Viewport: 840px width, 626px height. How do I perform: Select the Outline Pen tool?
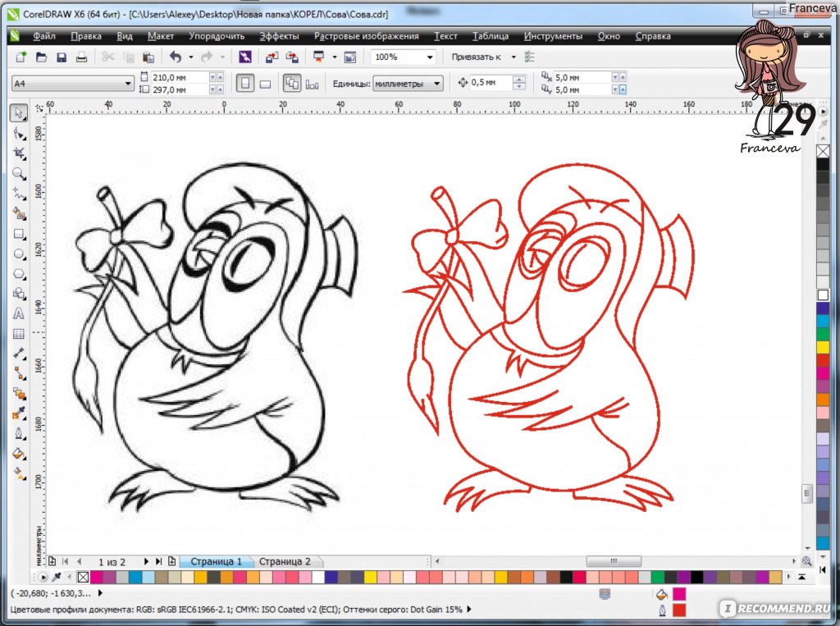tap(20, 433)
